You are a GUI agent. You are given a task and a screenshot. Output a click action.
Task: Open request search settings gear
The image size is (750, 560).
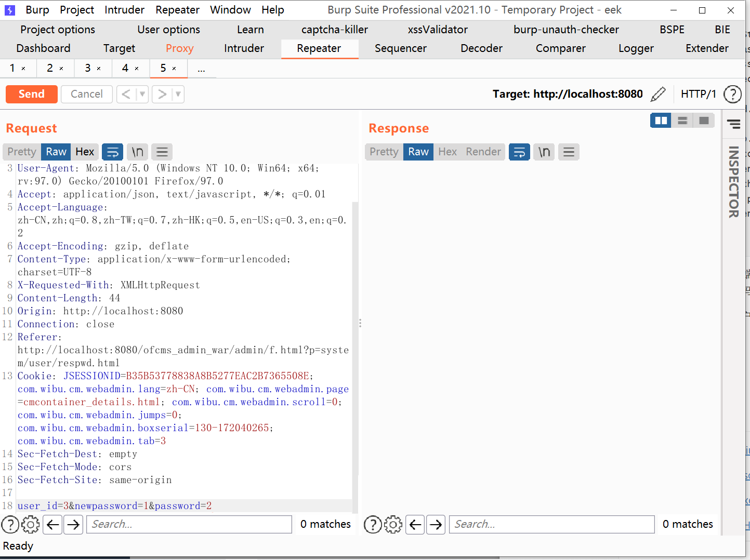click(x=31, y=525)
